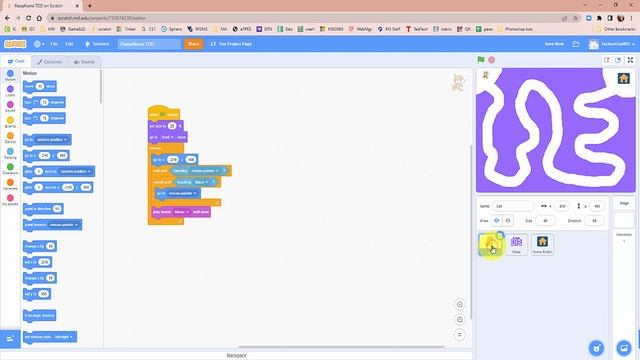Open the My Stuff folder icon
Screen dimensions: 640x360
[x=576, y=44]
